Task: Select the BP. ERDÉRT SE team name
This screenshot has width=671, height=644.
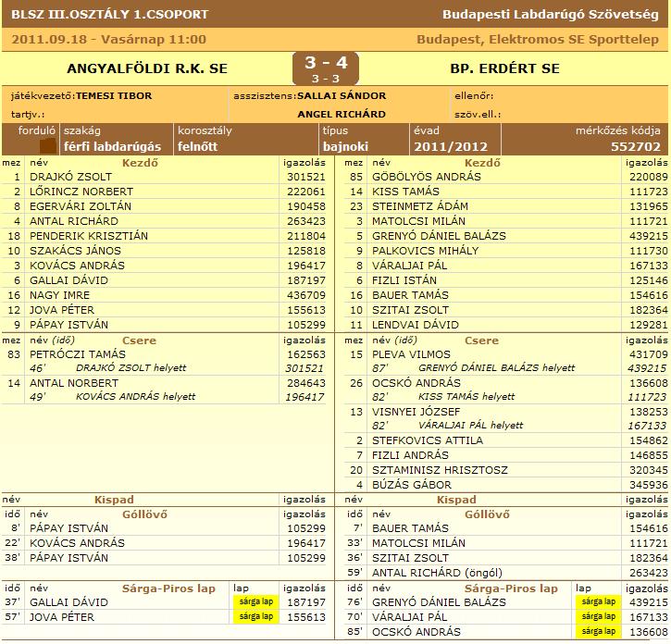Action: [505, 68]
